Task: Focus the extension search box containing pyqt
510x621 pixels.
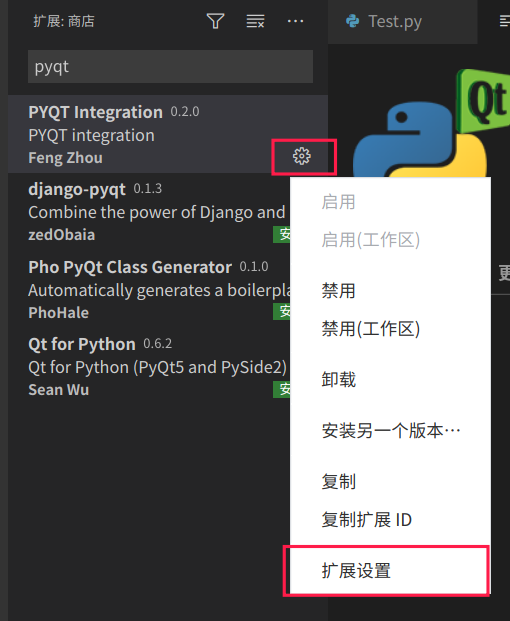Action: tap(170, 67)
